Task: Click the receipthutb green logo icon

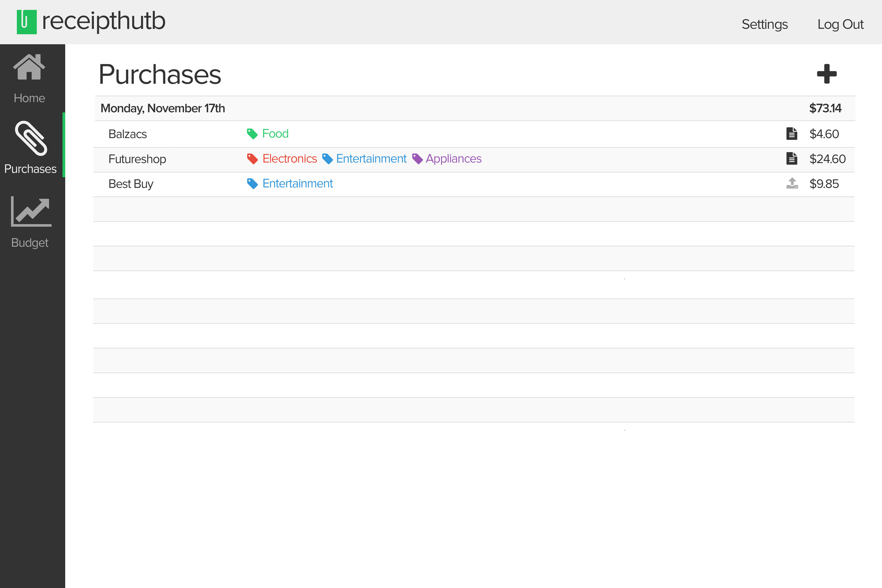Action: tap(27, 22)
